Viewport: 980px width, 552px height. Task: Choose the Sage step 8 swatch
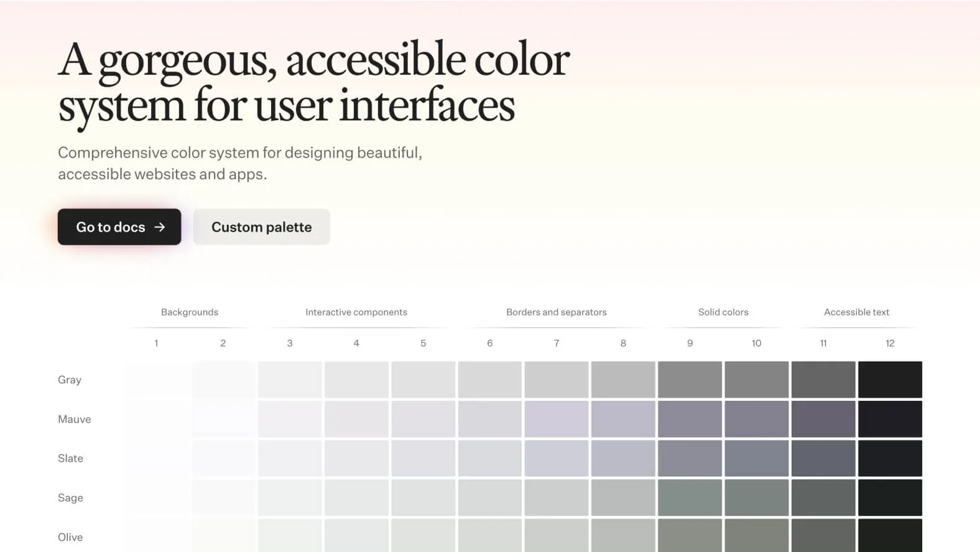623,498
